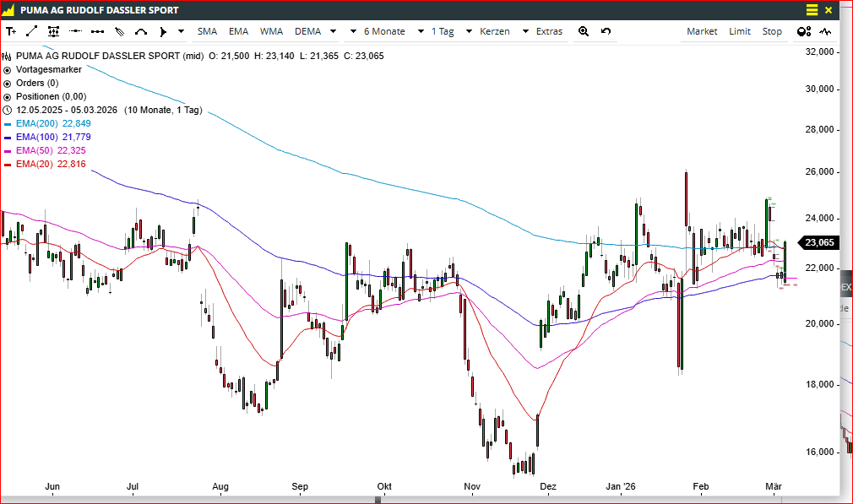Open the Extras menu
The width and height of the screenshot is (853, 504).
click(549, 31)
